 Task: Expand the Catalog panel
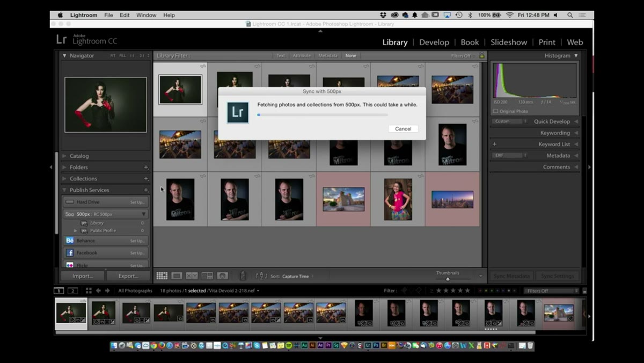[x=64, y=156]
